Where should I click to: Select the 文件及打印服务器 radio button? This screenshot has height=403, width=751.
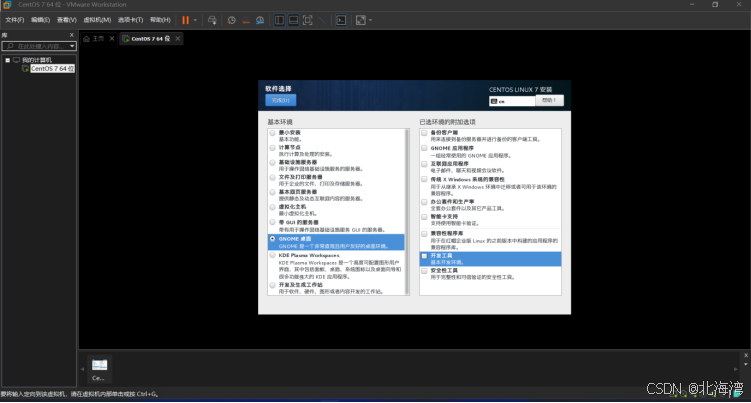click(273, 177)
